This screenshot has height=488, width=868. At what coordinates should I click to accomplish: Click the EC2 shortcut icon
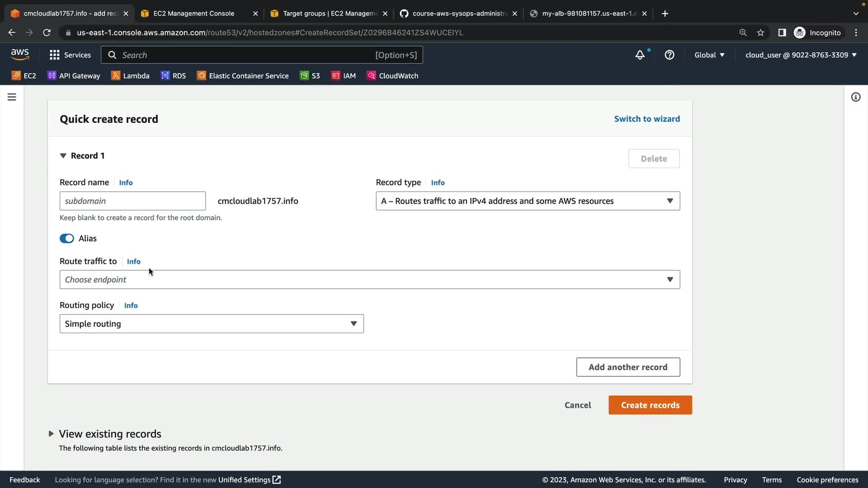[16, 76]
